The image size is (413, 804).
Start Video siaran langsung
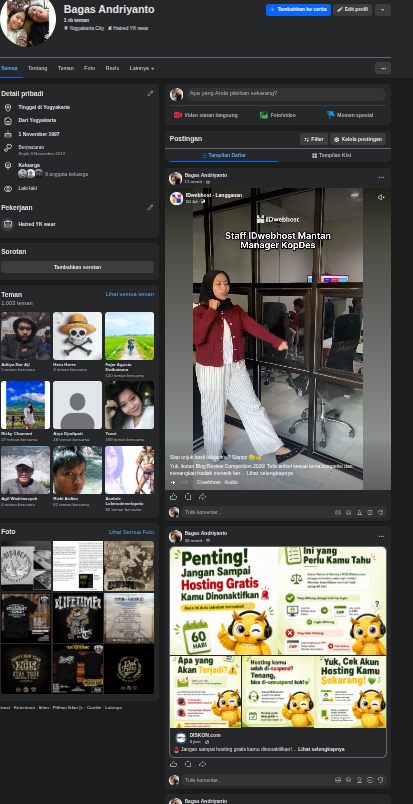206,115
